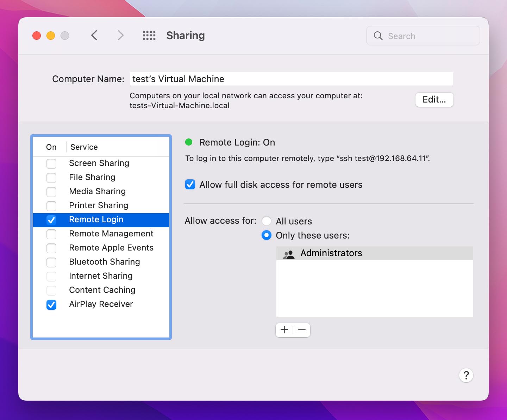Turn on Media Sharing checkbox
The height and width of the screenshot is (420, 507).
pyautogui.click(x=51, y=192)
